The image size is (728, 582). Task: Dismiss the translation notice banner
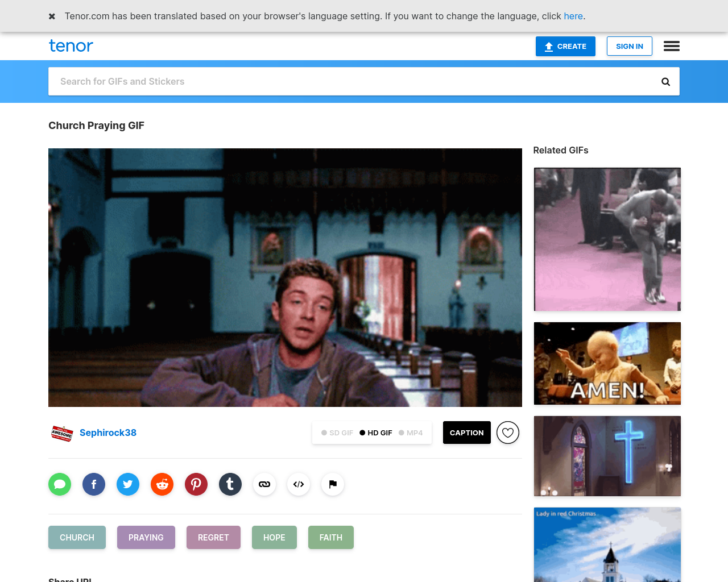click(52, 16)
